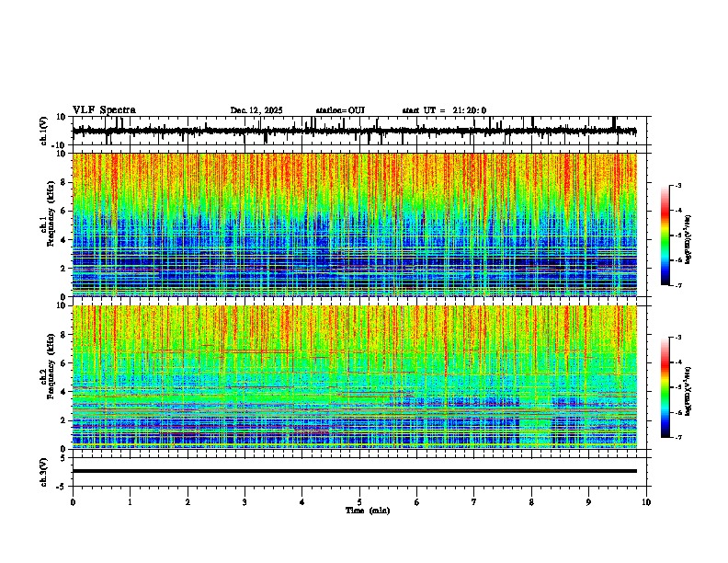Click the 'VLF Spectra' title text
This screenshot has height=563, width=728.
point(104,110)
